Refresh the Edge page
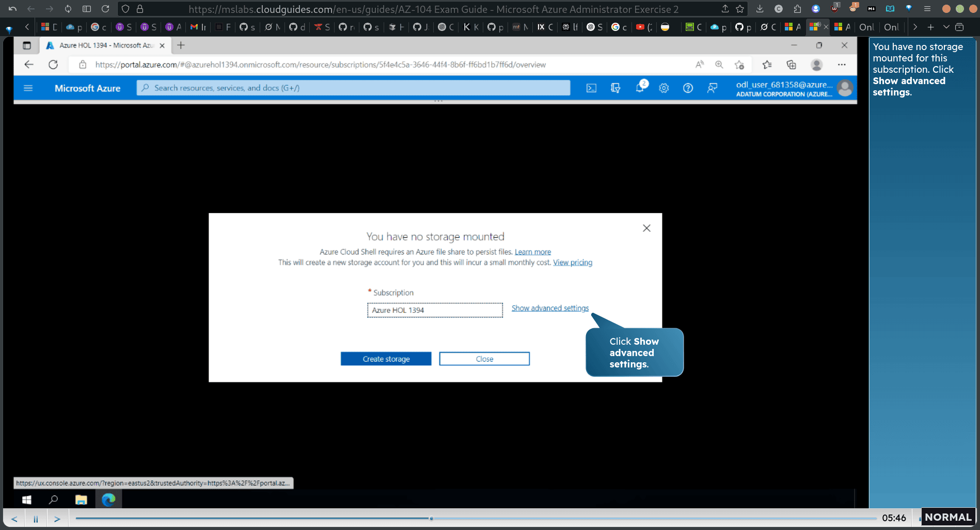 point(53,65)
